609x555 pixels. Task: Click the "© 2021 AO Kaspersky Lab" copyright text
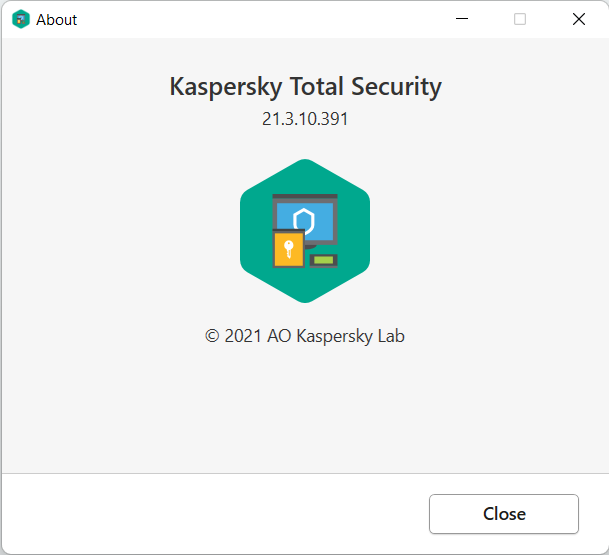pos(305,336)
